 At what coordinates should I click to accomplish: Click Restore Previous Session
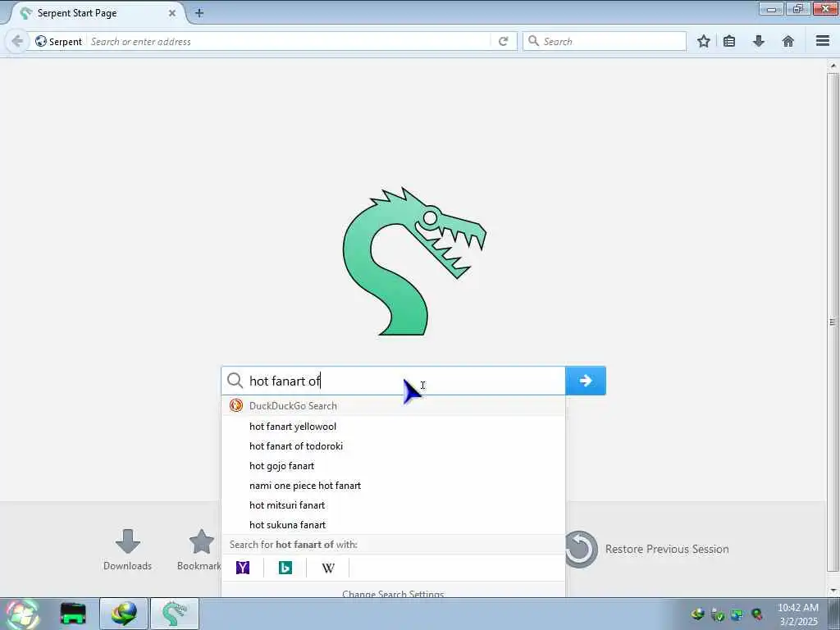[647, 549]
